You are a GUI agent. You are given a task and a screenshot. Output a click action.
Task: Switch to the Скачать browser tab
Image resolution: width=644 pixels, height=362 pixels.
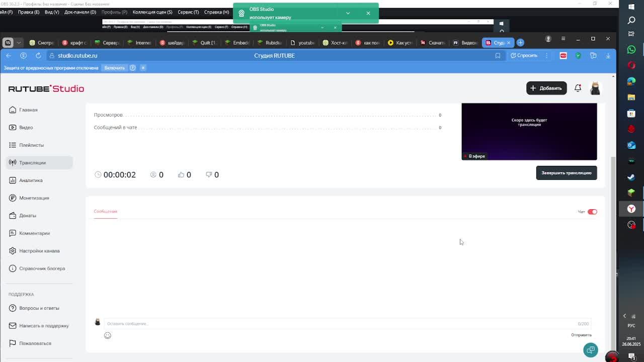433,43
